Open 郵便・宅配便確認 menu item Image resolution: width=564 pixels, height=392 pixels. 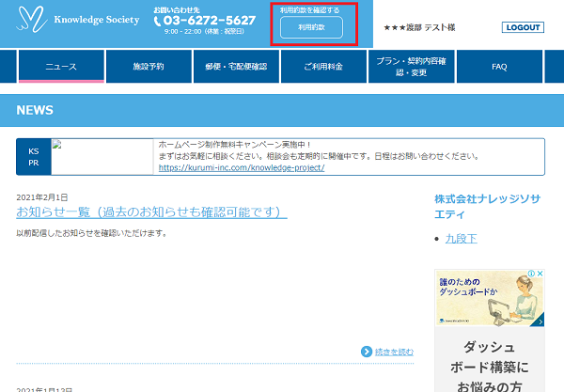click(236, 67)
